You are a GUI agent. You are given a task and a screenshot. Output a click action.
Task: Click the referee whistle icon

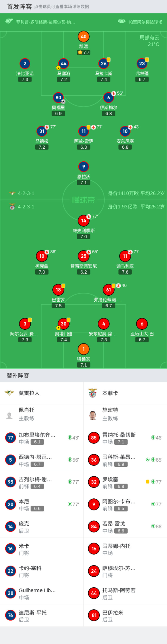tap(9, 21)
